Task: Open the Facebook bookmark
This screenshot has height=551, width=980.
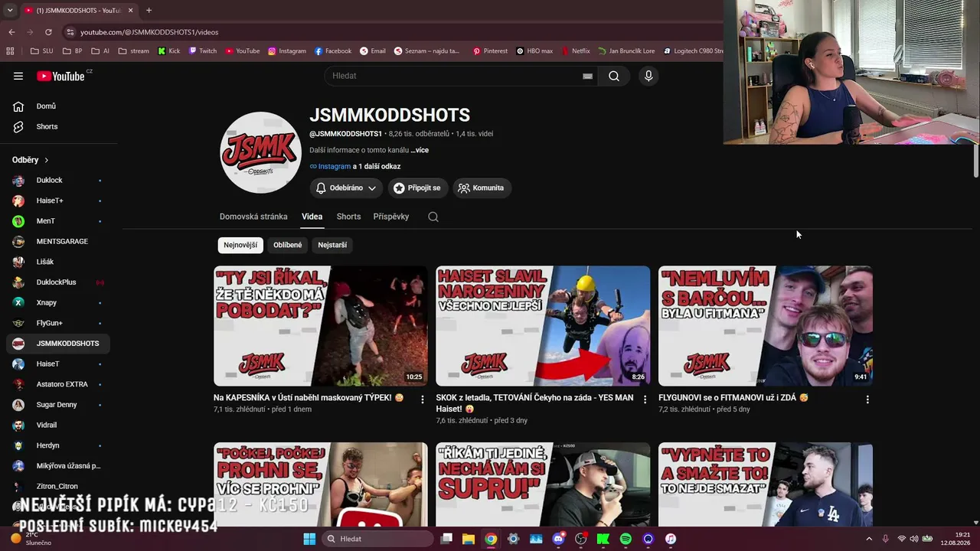Action: click(333, 51)
